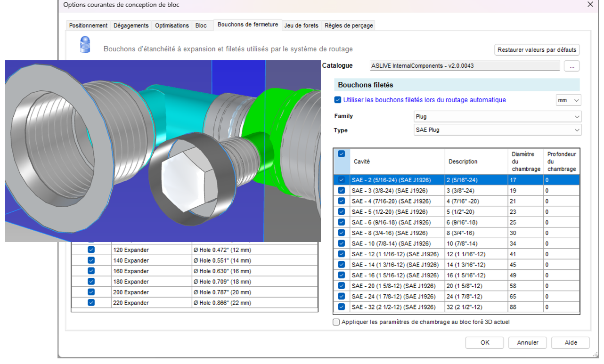Screen dimensions: 604x364
Task: Open the mm units dropdown
Action: (568, 100)
